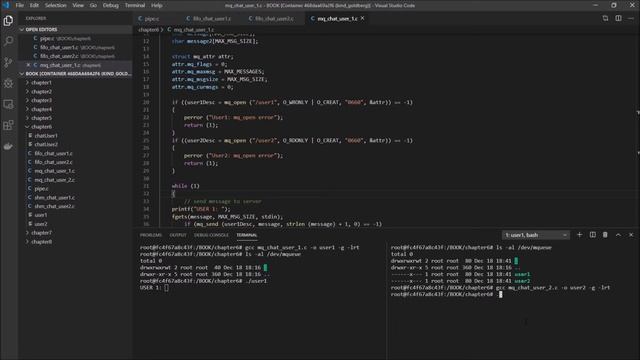The width and height of the screenshot is (640, 360).
Task: Open the Explorer view in activity bar
Action: click(8, 20)
